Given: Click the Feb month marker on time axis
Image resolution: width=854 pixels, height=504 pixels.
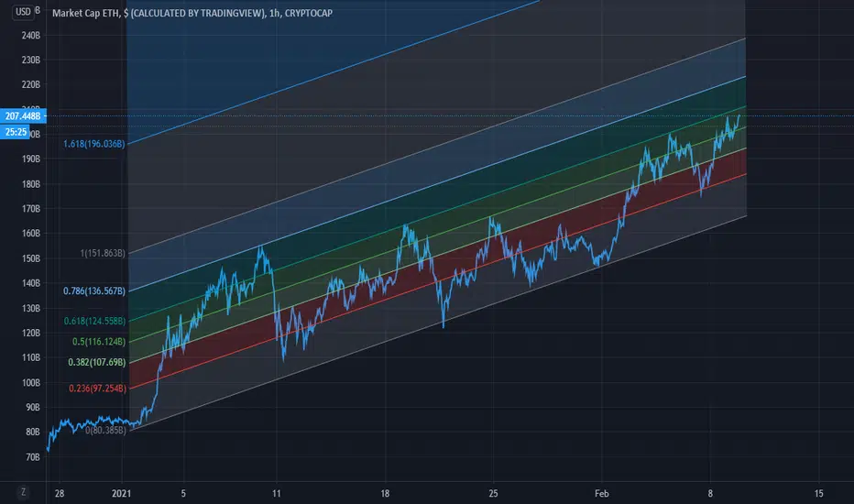Looking at the screenshot, I should coord(602,494).
